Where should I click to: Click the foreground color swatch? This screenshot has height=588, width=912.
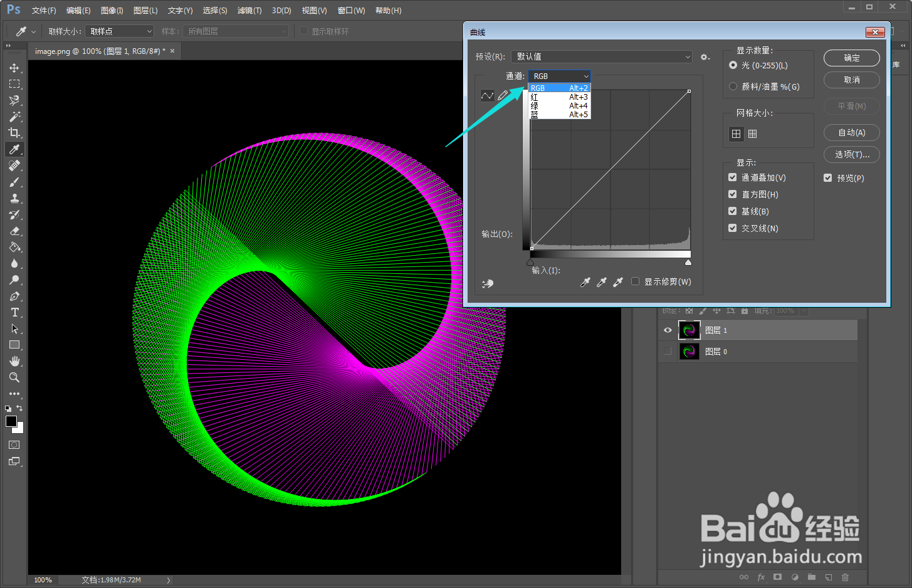pyautogui.click(x=11, y=421)
